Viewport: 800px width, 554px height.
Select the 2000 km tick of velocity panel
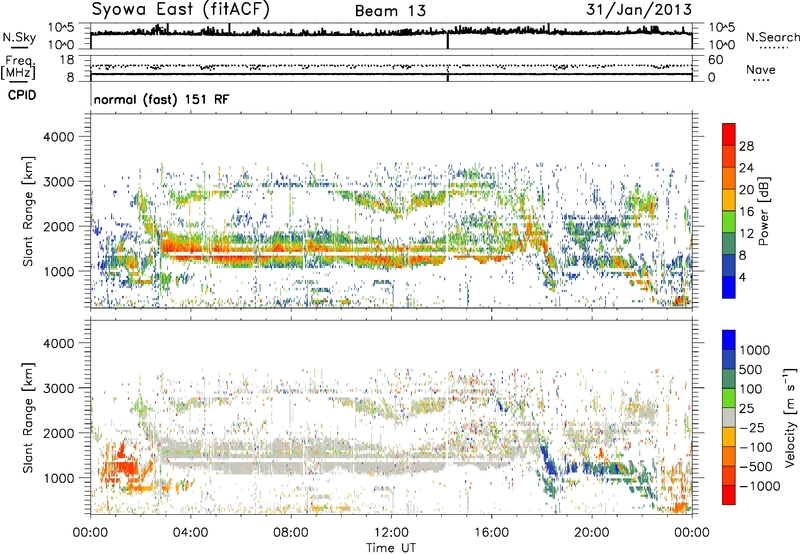point(58,433)
